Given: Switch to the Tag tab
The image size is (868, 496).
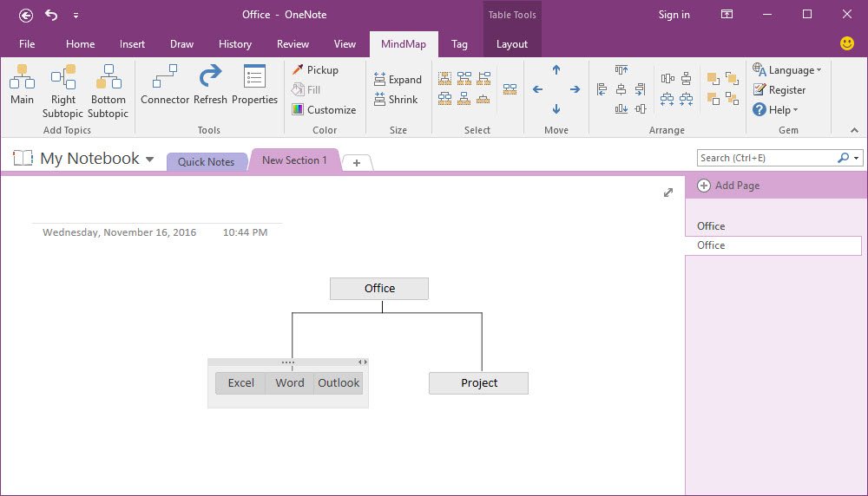Looking at the screenshot, I should (x=459, y=44).
